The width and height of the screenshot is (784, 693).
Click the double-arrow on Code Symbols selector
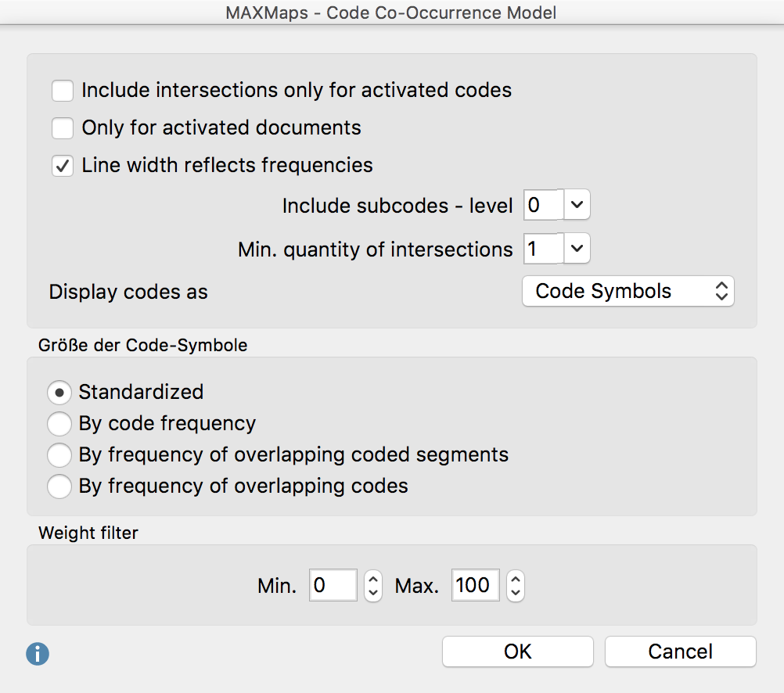click(721, 291)
